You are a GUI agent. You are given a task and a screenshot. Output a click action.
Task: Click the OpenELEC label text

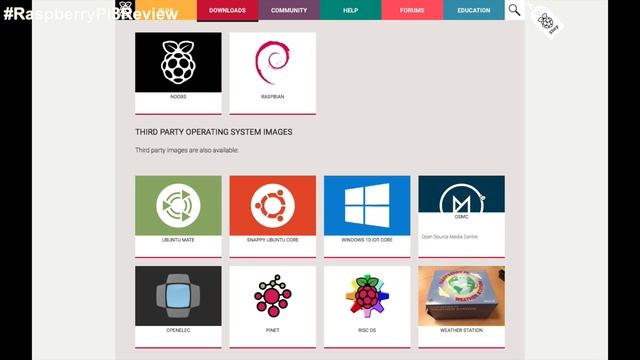[x=178, y=330]
